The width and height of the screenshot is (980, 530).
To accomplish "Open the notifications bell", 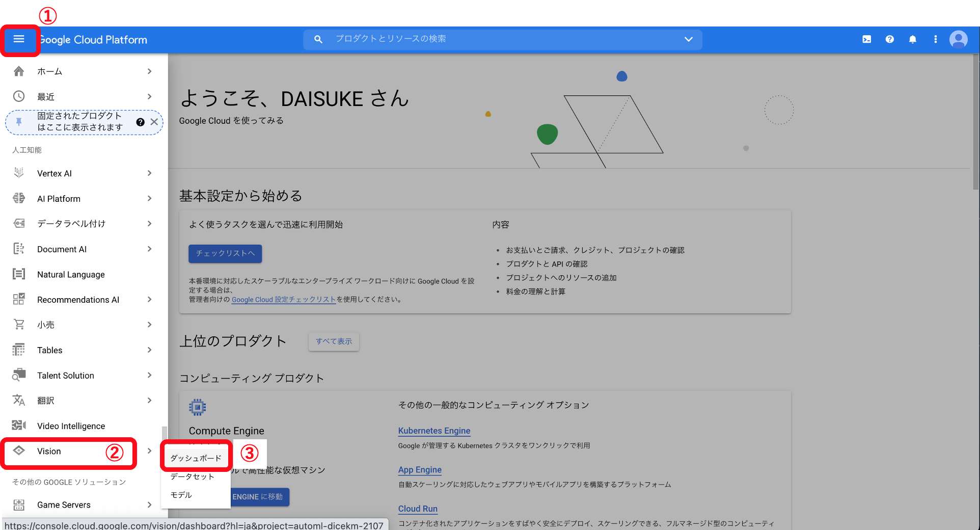I will tap(912, 39).
